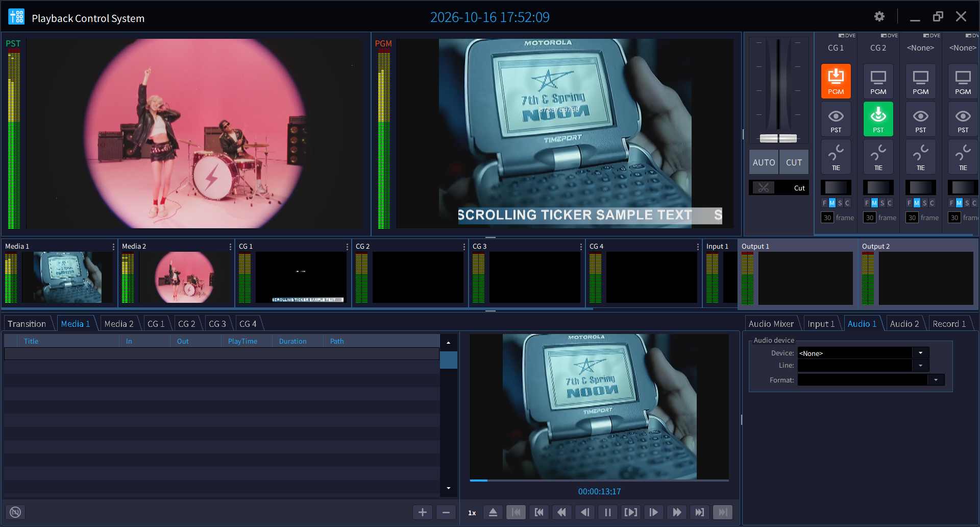Step one frame forward

tap(653, 512)
